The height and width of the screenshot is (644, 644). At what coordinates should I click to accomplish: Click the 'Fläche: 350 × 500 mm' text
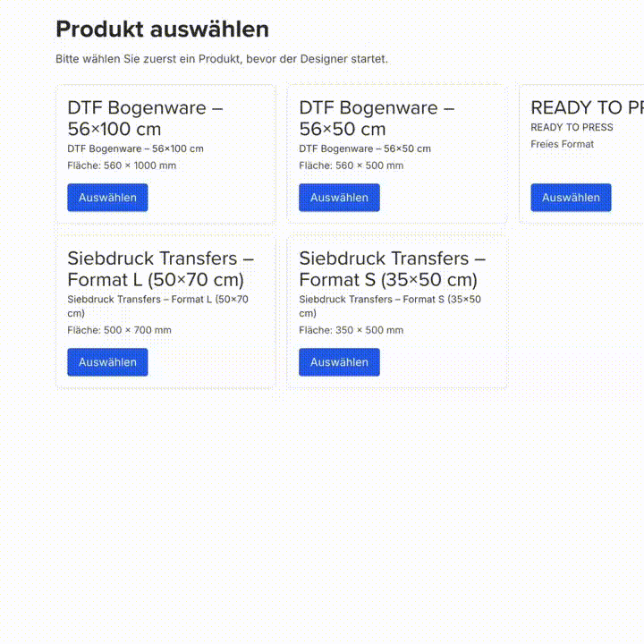[351, 330]
